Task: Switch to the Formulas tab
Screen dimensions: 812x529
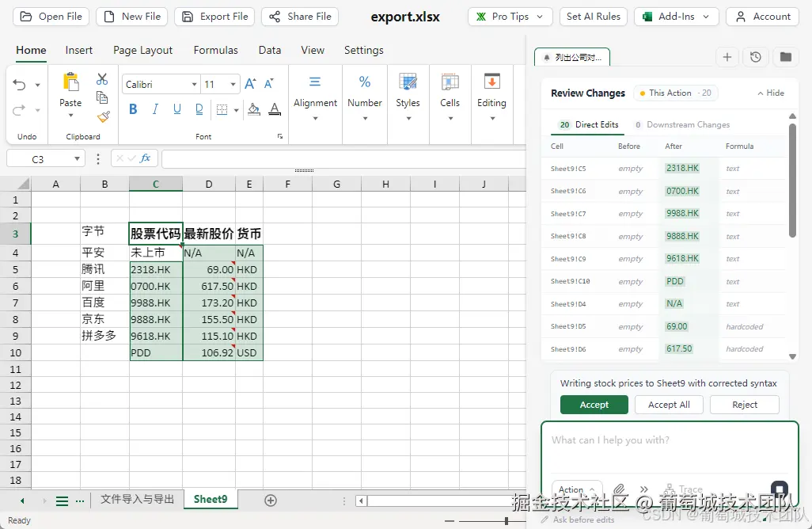Action: (x=215, y=50)
